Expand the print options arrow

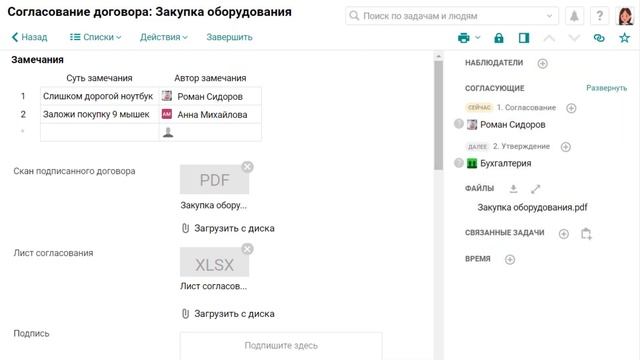[x=478, y=38]
